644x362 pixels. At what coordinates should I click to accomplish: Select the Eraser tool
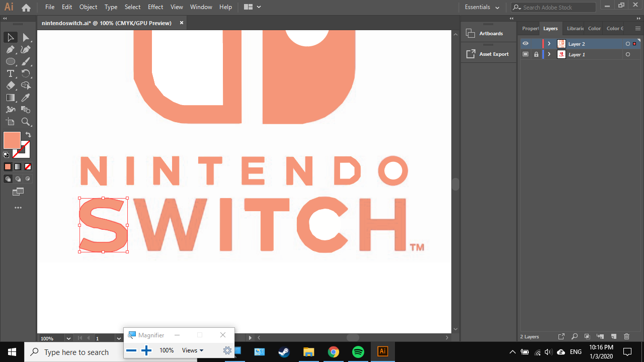[x=10, y=86]
